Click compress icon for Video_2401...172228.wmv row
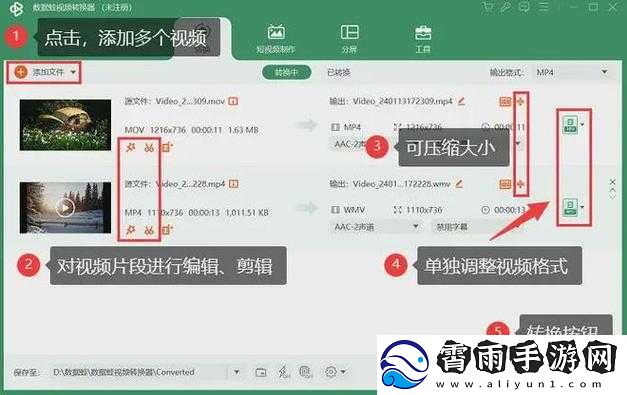This screenshot has width=627, height=395. click(x=520, y=184)
